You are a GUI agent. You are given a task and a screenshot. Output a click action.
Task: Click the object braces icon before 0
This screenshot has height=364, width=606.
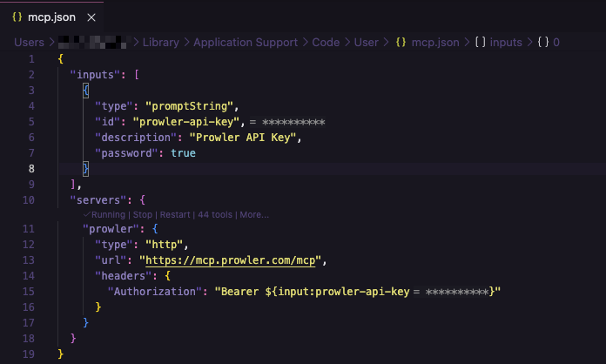[543, 42]
